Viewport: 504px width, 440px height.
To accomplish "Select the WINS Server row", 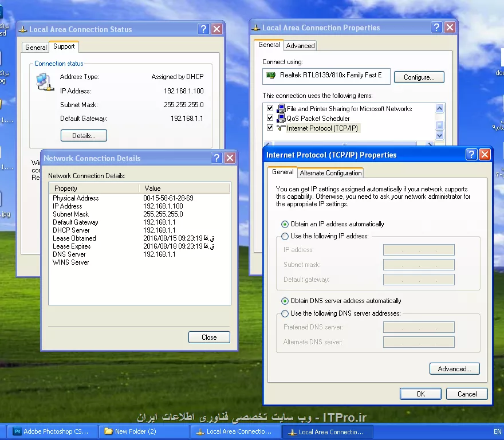I will [x=139, y=262].
